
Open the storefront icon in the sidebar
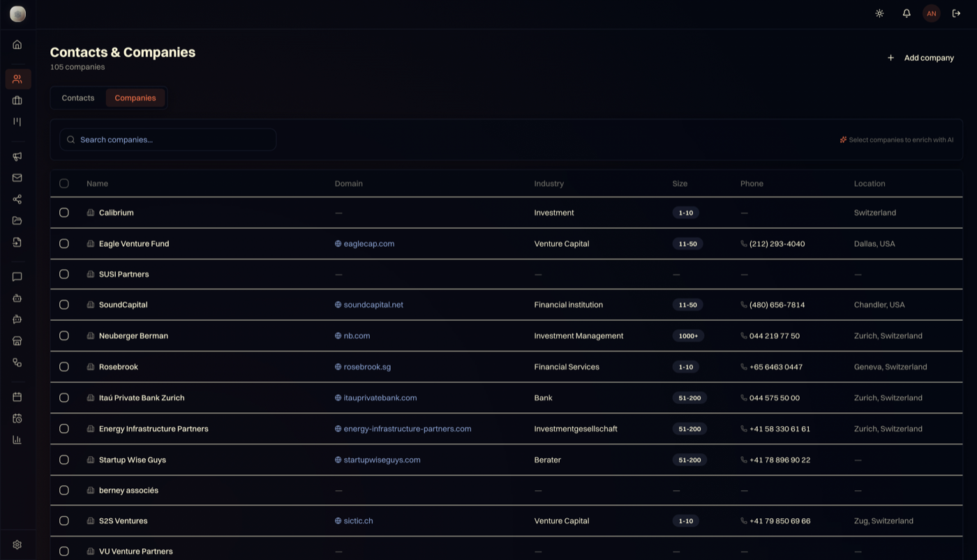[x=17, y=341]
